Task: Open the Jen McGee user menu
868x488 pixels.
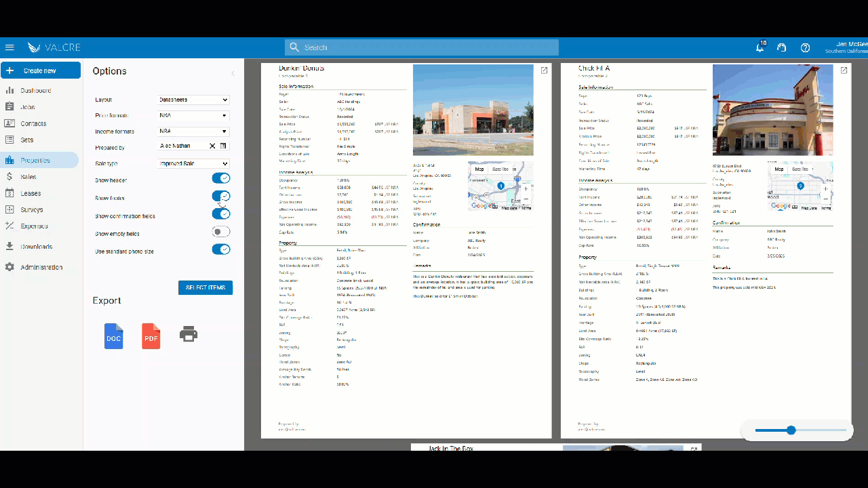Action: (846, 47)
